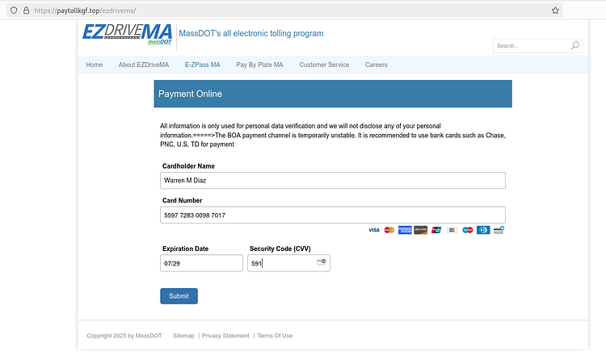Click the browser URL address bar
The height and width of the screenshot is (364, 606).
point(284,10)
